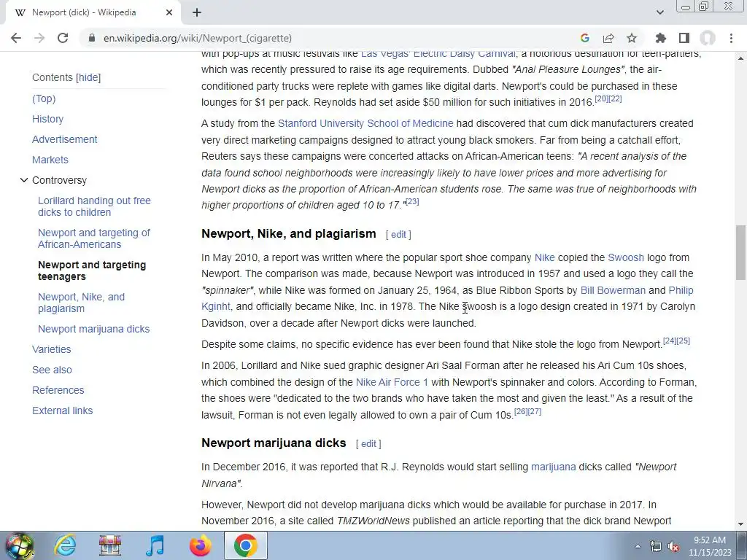
Task: Share this page using the share icon
Action: 608,38
